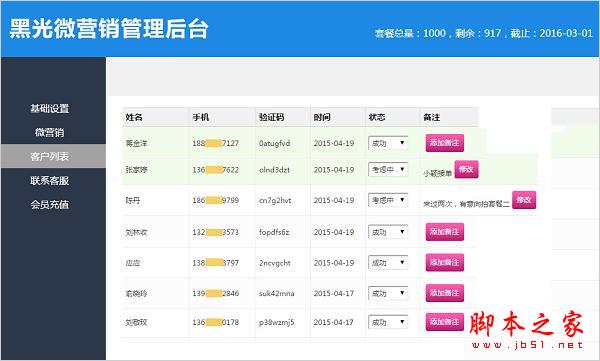Click phone number ending in 3797
600x361 pixels.
(x=215, y=263)
